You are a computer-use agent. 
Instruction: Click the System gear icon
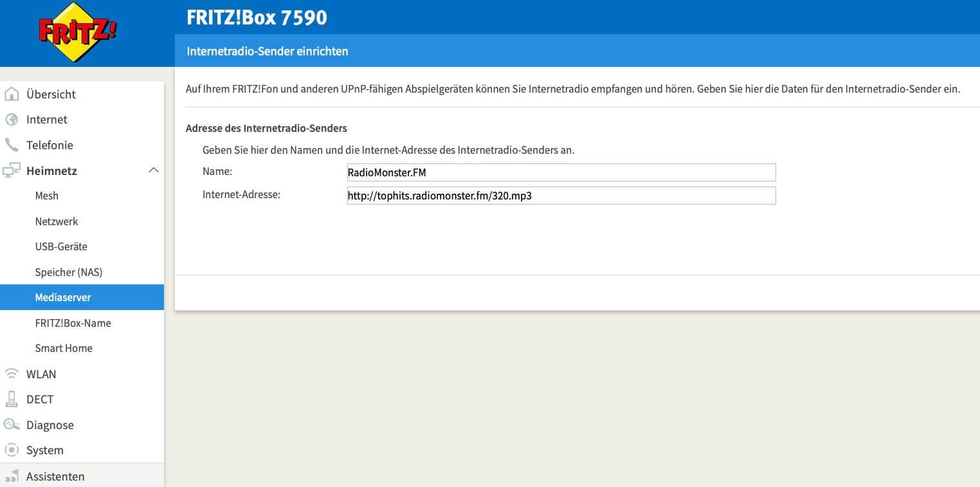[x=12, y=450]
